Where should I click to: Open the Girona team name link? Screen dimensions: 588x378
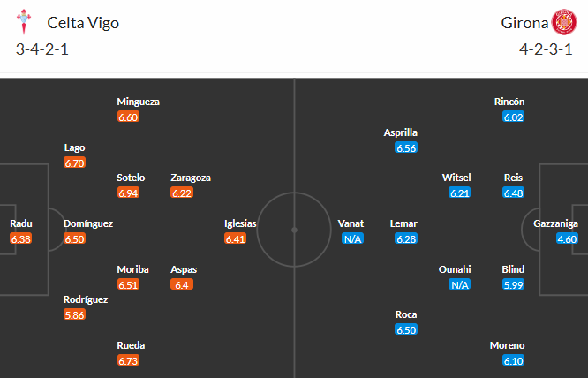coord(521,23)
